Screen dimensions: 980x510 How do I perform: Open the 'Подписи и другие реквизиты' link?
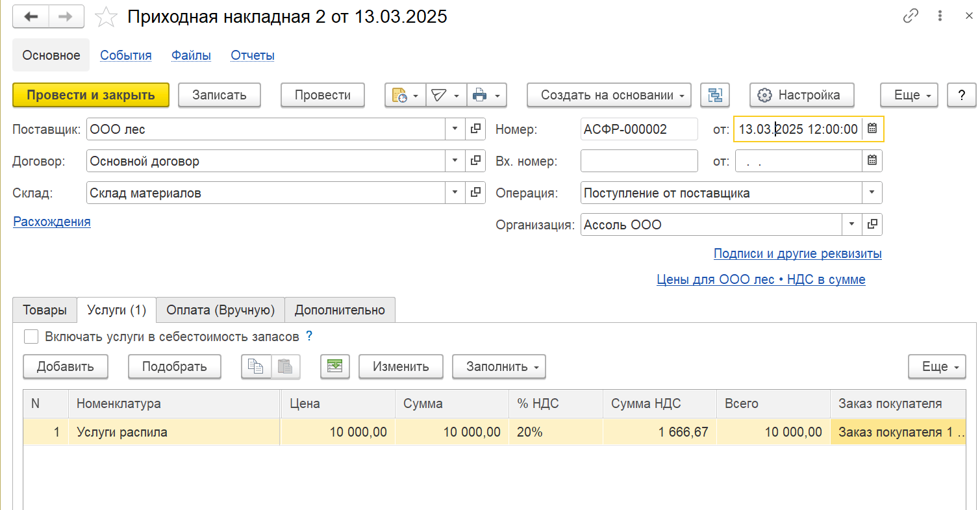click(x=797, y=253)
